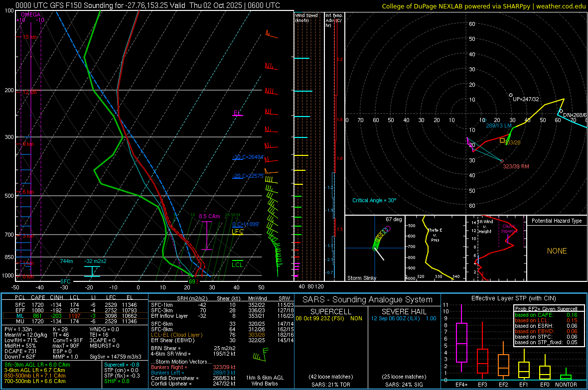This screenshot has width=588, height=390.
Task: Click the Bunkers Right storm motion row
Action: click(x=193, y=367)
